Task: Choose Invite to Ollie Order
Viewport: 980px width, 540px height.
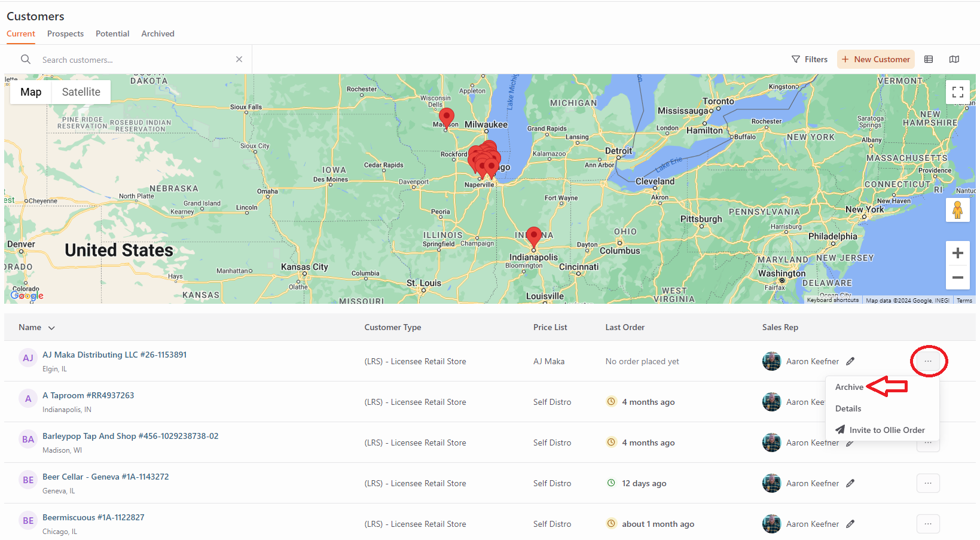Action: 880,430
